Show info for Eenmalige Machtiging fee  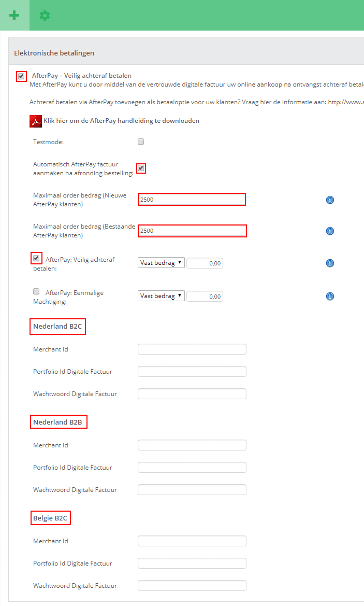pyautogui.click(x=330, y=297)
